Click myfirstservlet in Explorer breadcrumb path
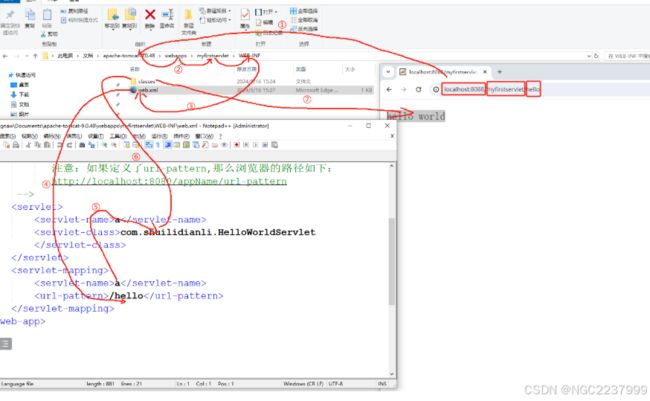The image size is (650, 401). (x=213, y=56)
